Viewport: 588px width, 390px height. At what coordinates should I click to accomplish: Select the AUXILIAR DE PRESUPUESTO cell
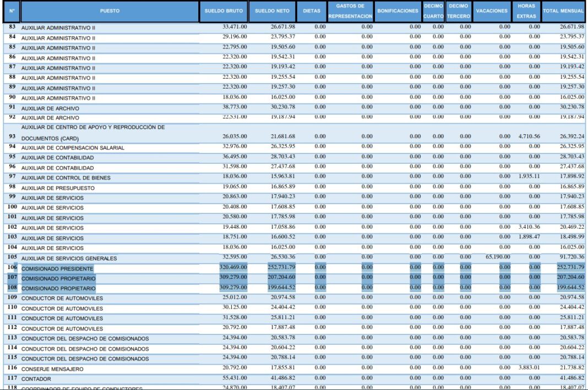pyautogui.click(x=58, y=188)
